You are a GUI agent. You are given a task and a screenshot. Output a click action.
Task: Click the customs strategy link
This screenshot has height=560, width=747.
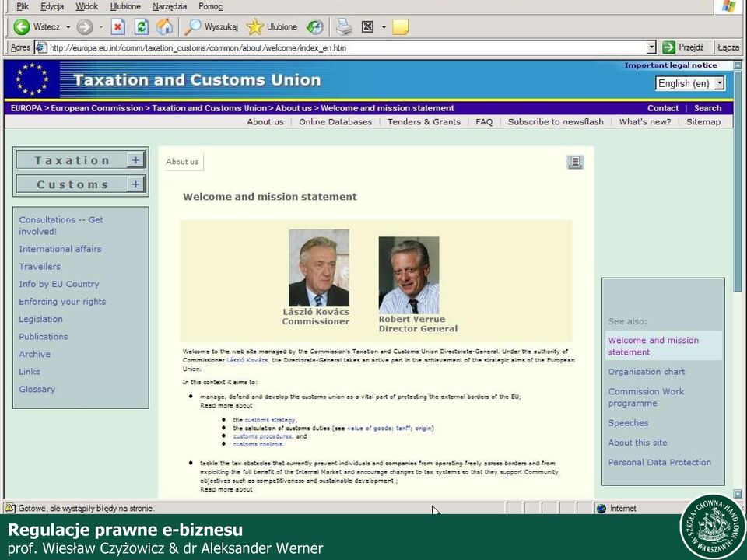270,420
